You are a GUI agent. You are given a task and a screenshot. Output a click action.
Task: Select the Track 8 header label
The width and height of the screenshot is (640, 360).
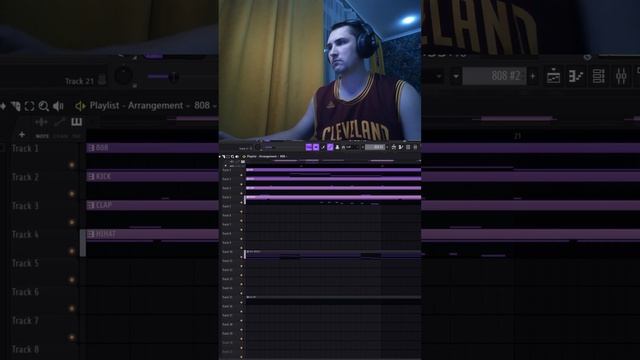tap(25, 349)
